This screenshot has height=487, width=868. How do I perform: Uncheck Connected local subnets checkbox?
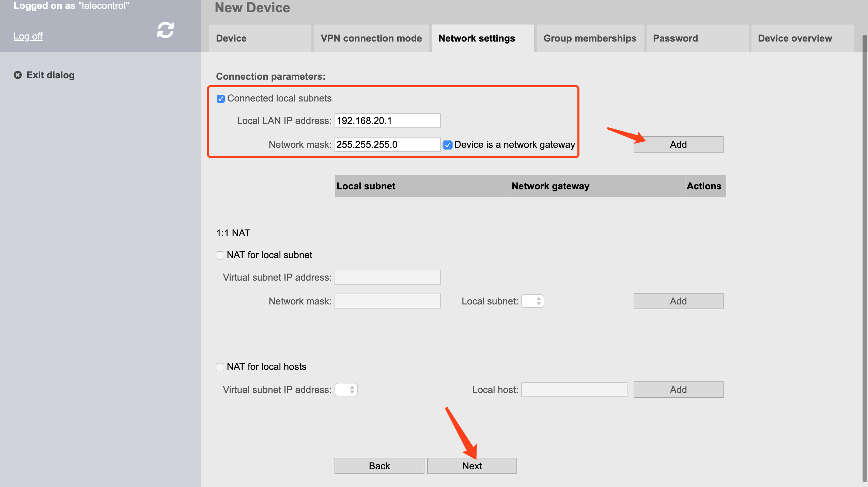coord(220,99)
